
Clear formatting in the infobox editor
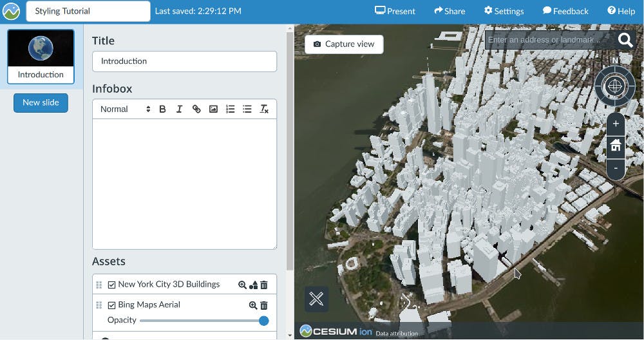[x=264, y=109]
